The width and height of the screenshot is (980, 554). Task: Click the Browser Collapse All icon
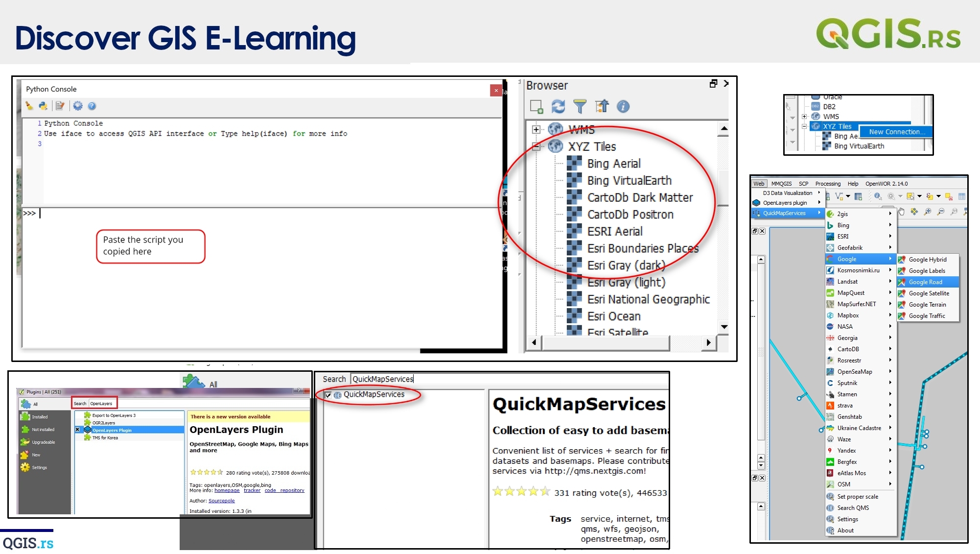(602, 106)
